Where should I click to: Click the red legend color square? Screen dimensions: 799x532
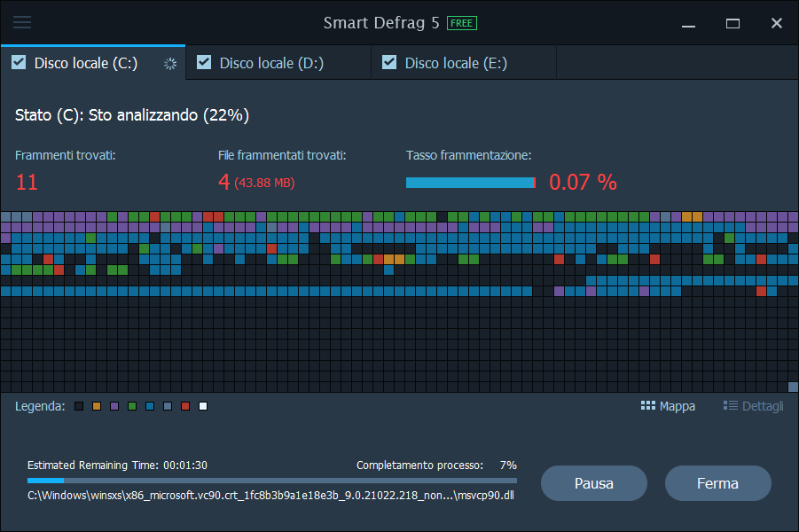click(x=185, y=406)
